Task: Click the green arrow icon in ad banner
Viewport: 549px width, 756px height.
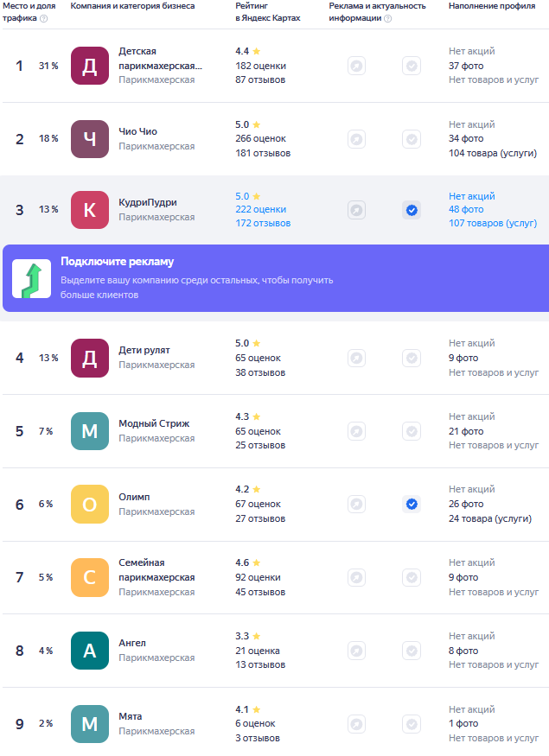Action: click(x=31, y=277)
